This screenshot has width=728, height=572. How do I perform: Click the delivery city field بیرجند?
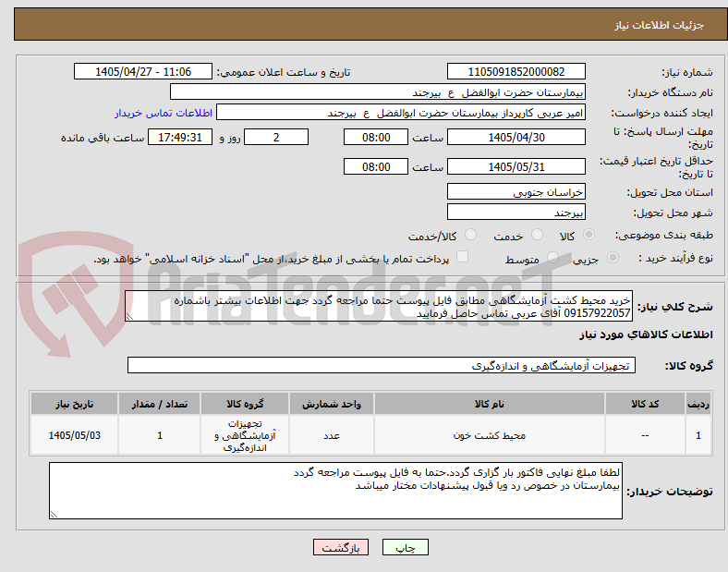[516, 212]
